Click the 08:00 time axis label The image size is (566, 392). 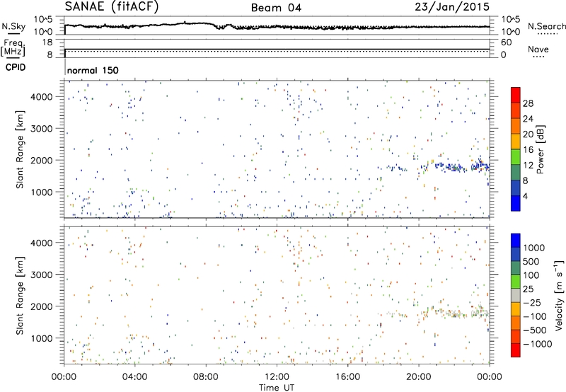[206, 377]
